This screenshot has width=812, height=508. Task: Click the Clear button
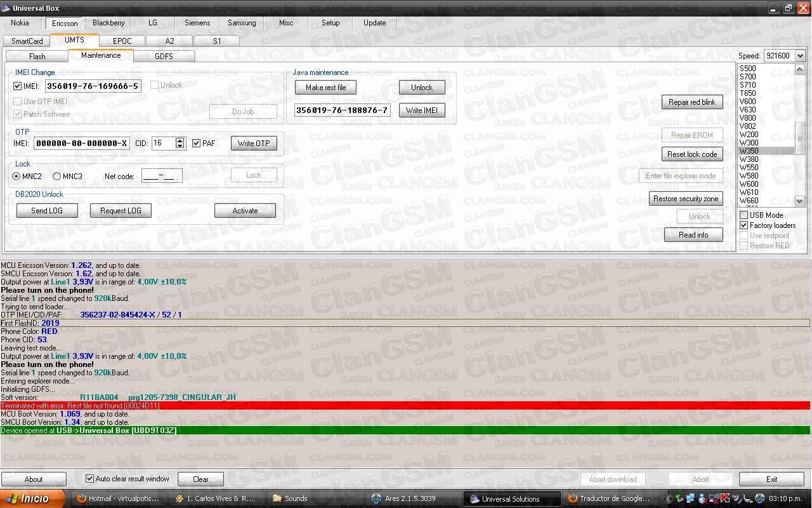pyautogui.click(x=200, y=479)
